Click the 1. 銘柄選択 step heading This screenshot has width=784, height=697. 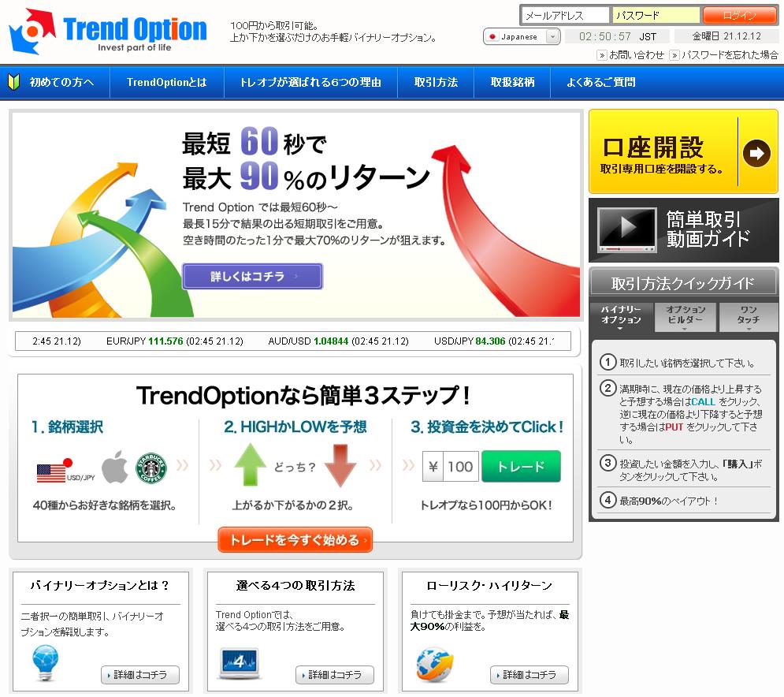[x=68, y=427]
